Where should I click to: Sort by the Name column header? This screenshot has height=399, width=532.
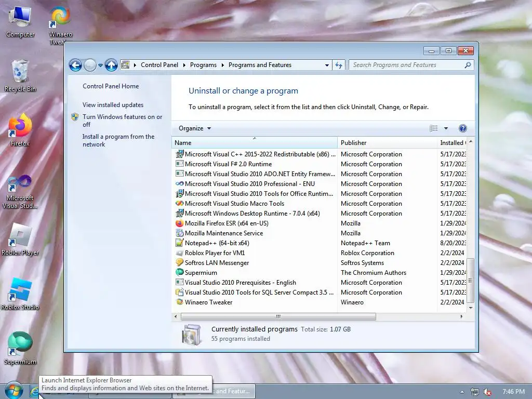255,143
